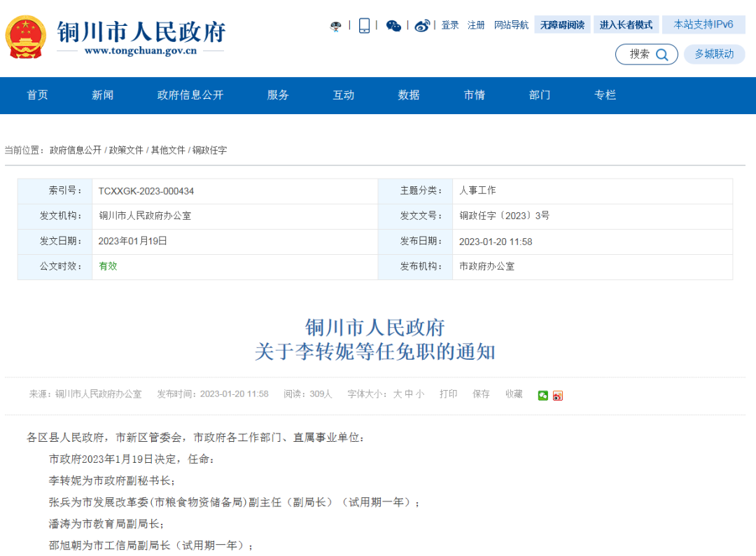Open the 服务 navigation menu item
This screenshot has height=556, width=756.
point(278,95)
